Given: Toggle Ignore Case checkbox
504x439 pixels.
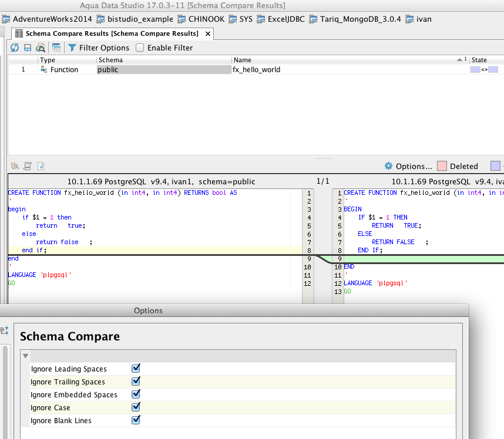Looking at the screenshot, I should coord(136,407).
